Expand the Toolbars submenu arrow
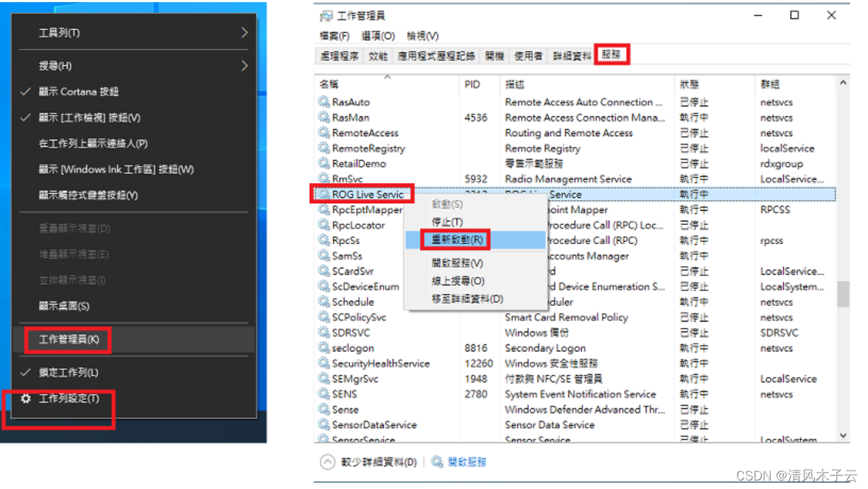 point(245,33)
